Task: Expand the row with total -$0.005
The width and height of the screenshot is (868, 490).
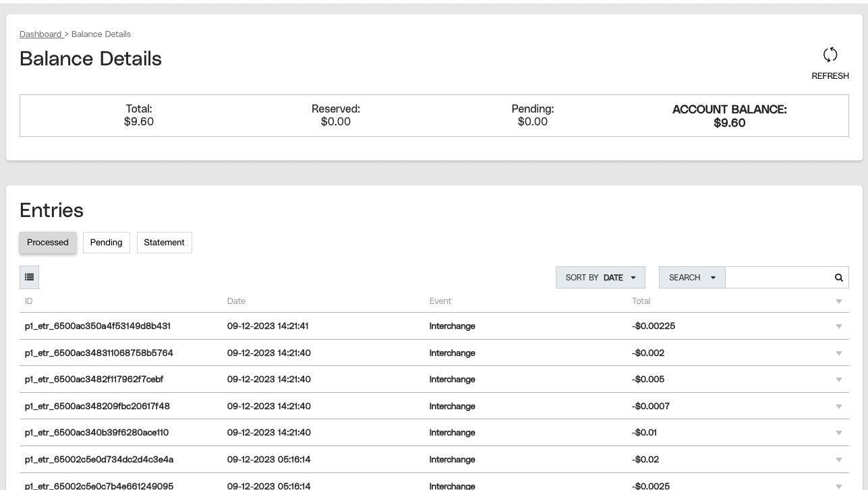Action: point(838,379)
